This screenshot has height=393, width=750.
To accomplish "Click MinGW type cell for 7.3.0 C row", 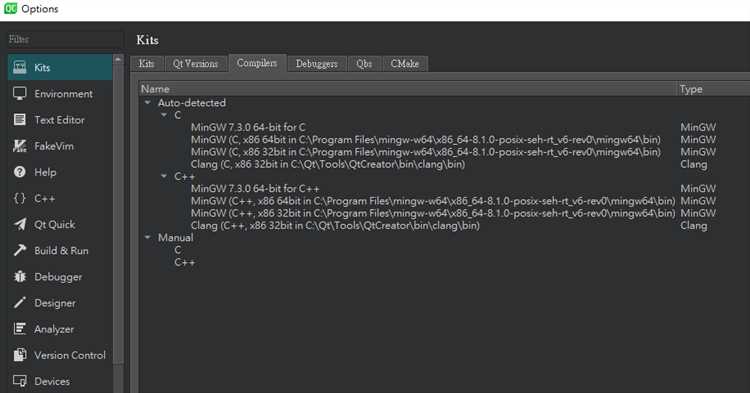I will (698, 127).
